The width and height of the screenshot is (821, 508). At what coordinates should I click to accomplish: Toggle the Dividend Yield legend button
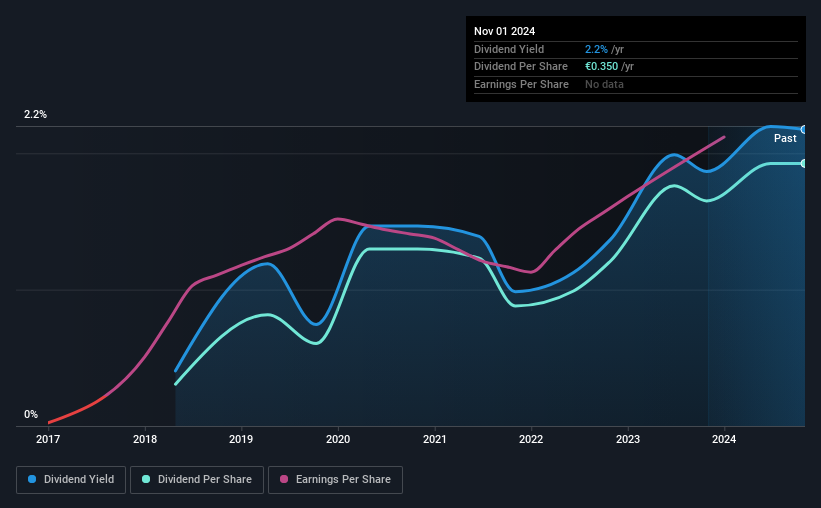[71, 480]
